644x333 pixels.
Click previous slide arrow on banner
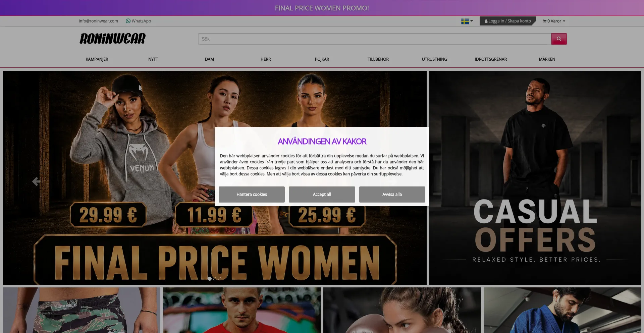[x=36, y=181]
